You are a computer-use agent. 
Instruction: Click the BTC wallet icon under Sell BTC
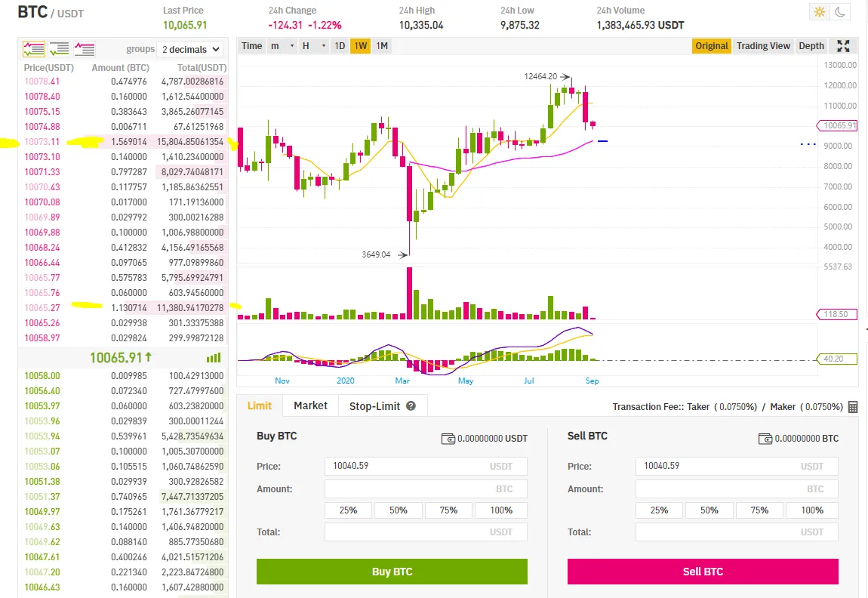(765, 439)
